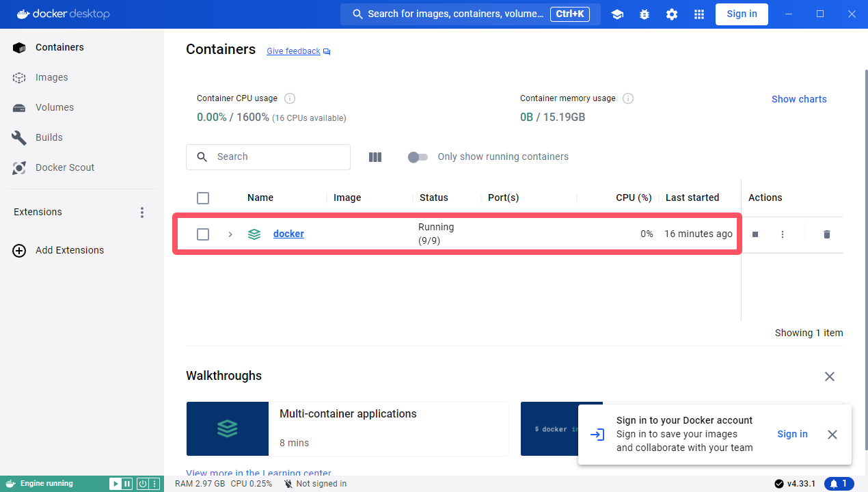This screenshot has height=492, width=868.
Task: Sort by Status column header
Action: 434,198
